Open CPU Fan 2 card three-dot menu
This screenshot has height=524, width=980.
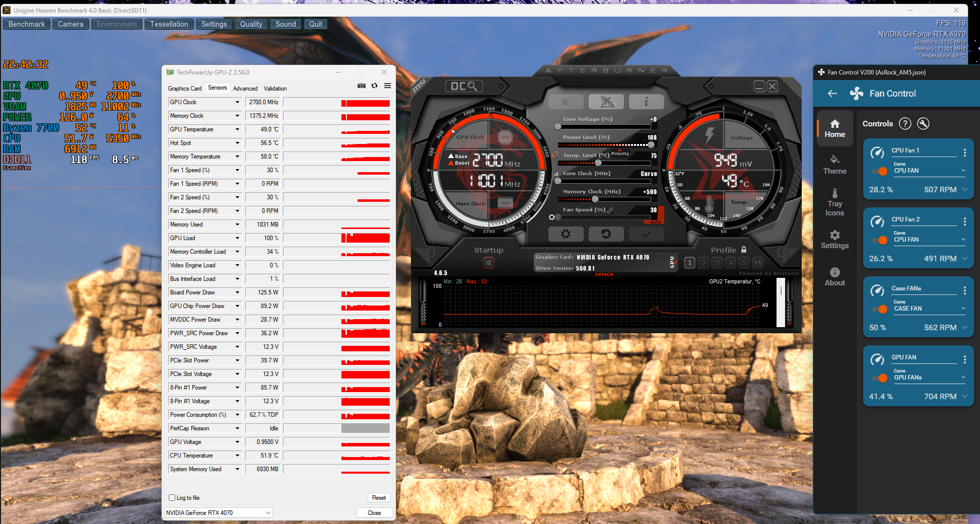coord(964,221)
